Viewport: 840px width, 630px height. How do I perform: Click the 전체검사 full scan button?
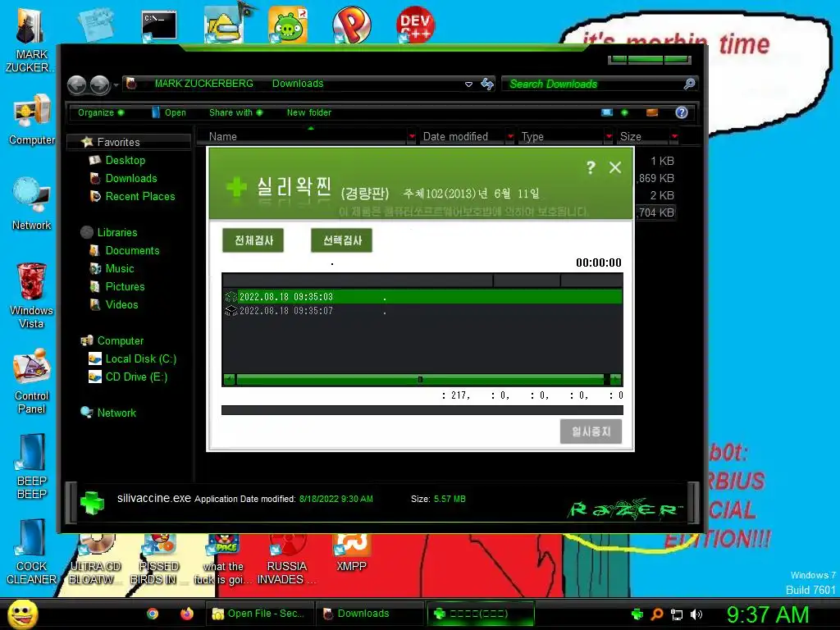pos(253,240)
